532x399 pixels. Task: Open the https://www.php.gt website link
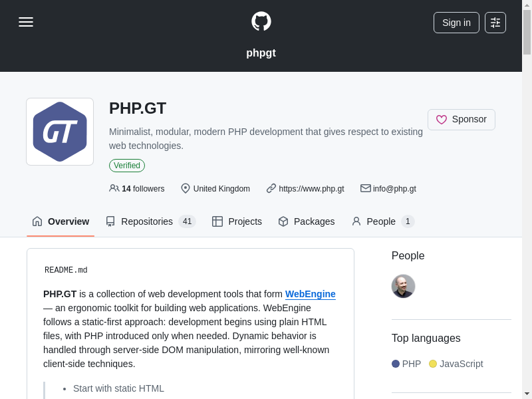coord(311,189)
